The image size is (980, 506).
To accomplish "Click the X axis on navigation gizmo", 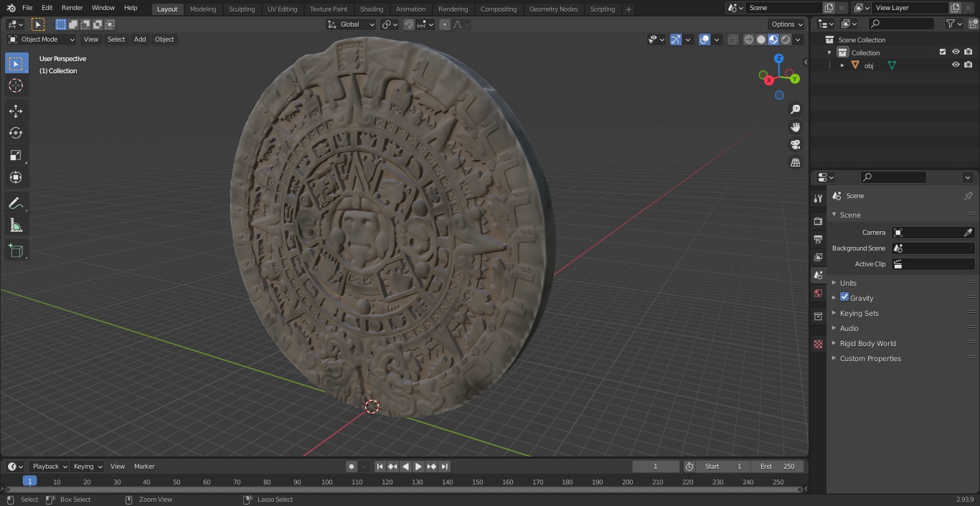I will click(x=769, y=80).
